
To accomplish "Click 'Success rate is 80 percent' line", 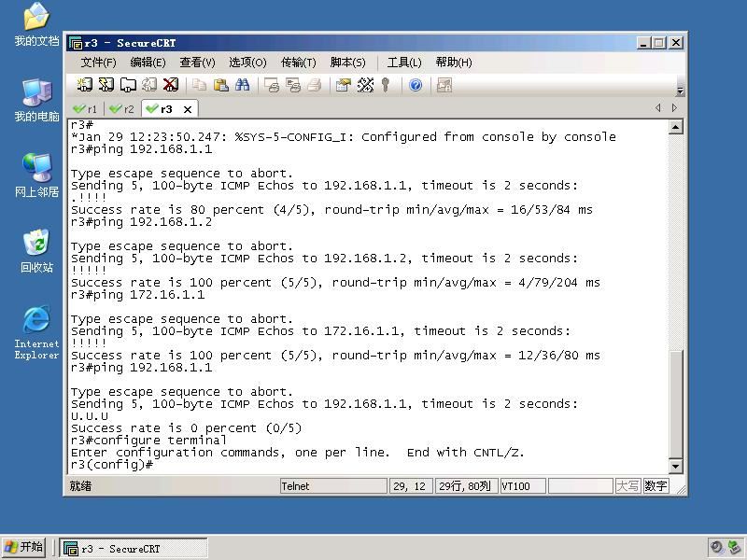I will pos(331,210).
